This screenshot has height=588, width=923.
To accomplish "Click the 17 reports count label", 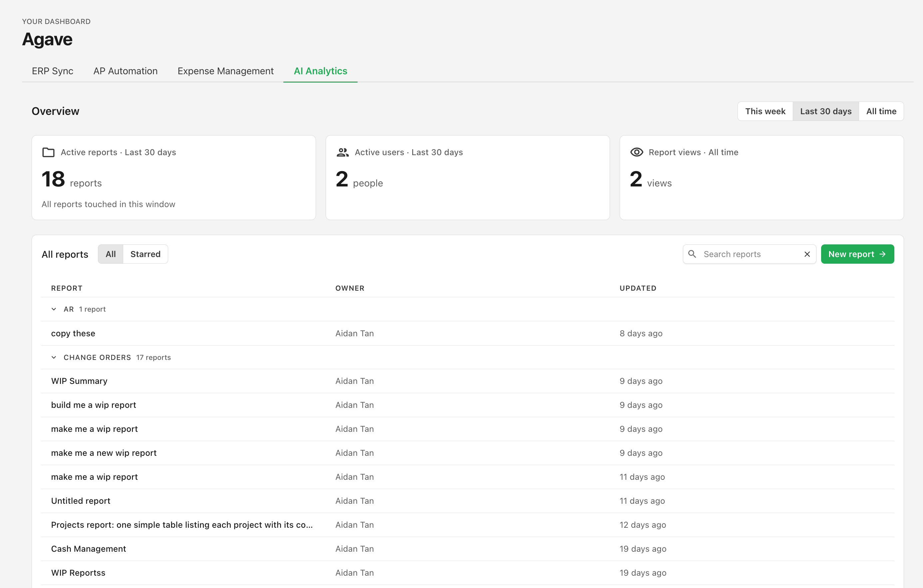I will [x=153, y=357].
